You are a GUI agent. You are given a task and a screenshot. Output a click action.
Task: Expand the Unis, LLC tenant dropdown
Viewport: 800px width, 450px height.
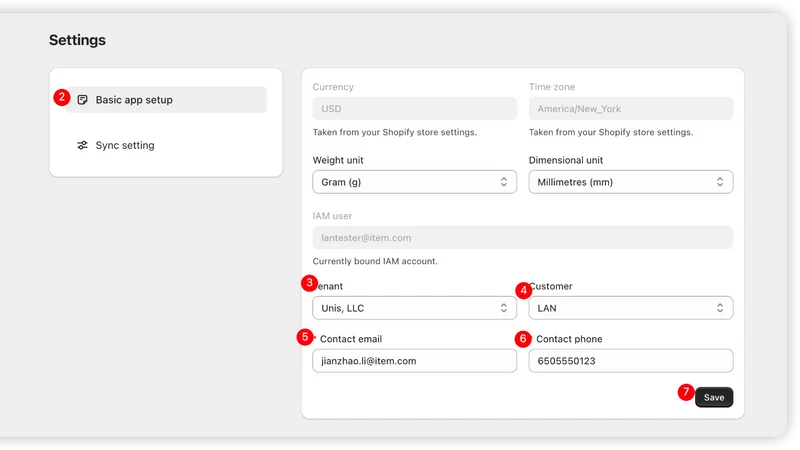click(414, 308)
